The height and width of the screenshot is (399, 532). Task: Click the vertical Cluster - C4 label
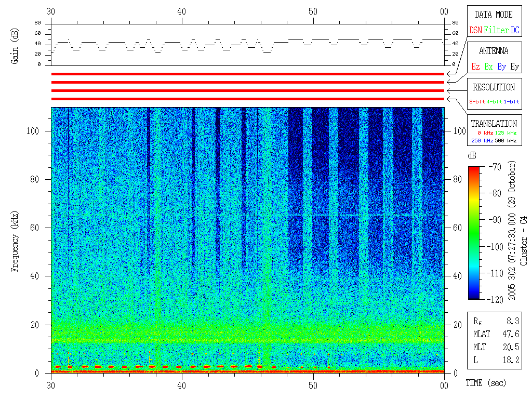pyautogui.click(x=524, y=241)
